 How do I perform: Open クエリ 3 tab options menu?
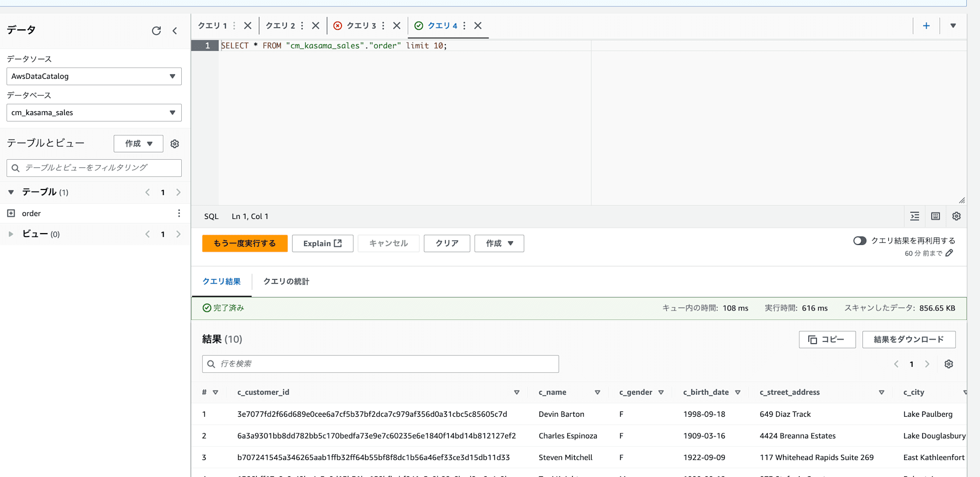pos(383,25)
